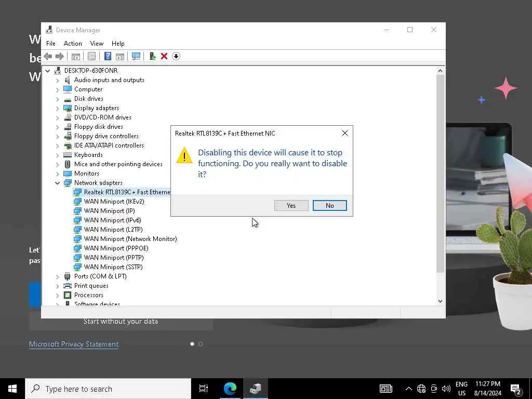Cancel disabling by clicking No

330,206
